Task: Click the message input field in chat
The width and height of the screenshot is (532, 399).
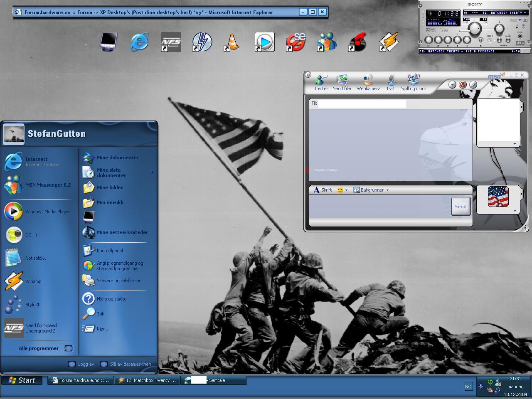Action: coord(379,207)
